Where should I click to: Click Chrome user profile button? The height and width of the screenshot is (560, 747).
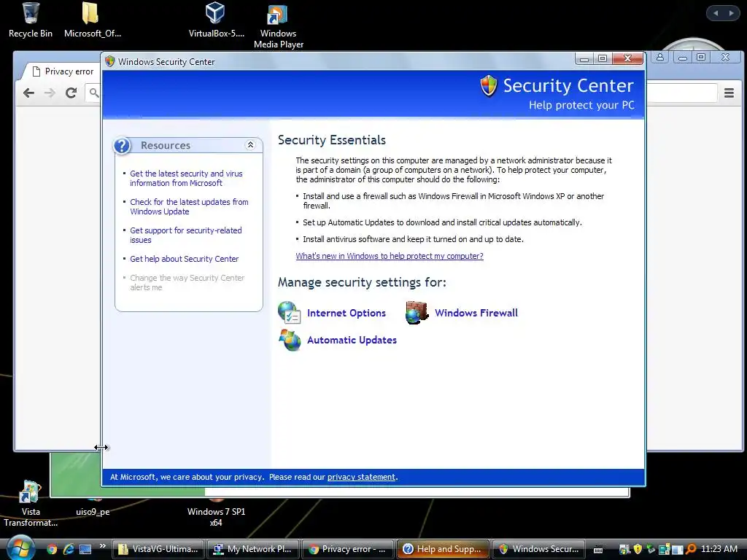click(x=659, y=57)
